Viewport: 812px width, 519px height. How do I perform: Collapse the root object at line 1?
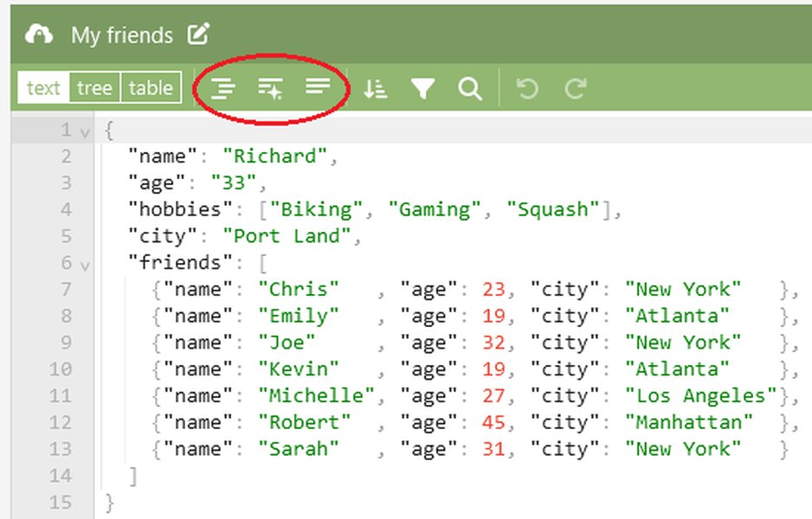[85, 133]
